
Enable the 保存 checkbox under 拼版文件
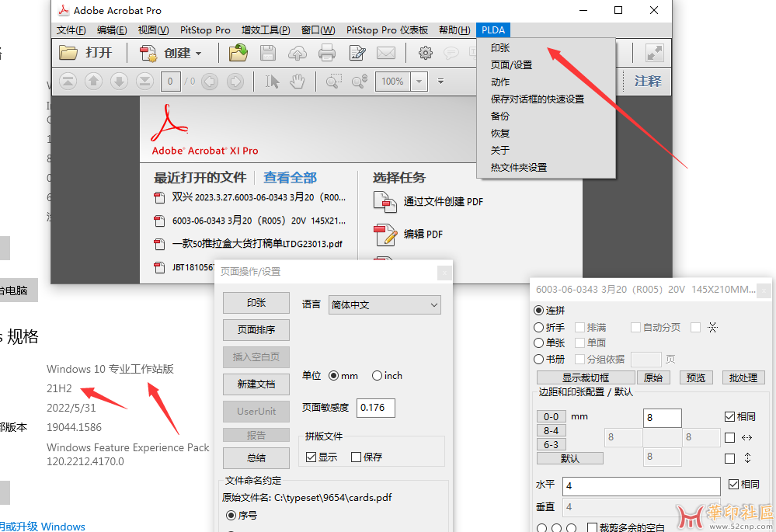(x=356, y=457)
